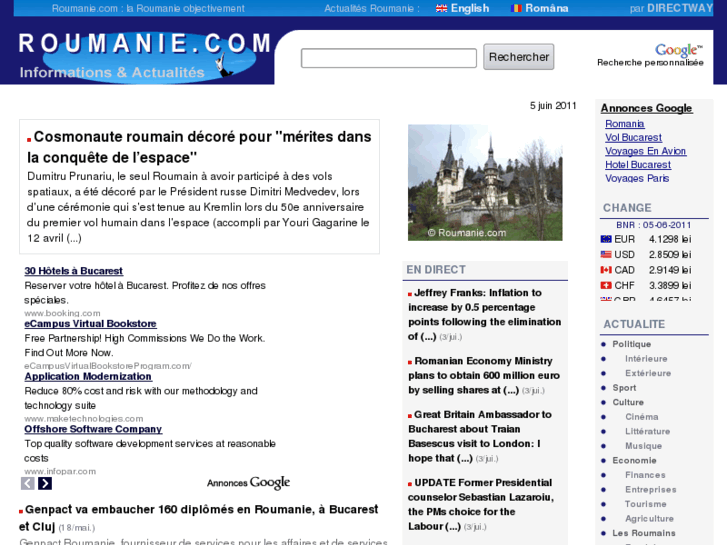Open the Voyages Paris ad link

637,179
